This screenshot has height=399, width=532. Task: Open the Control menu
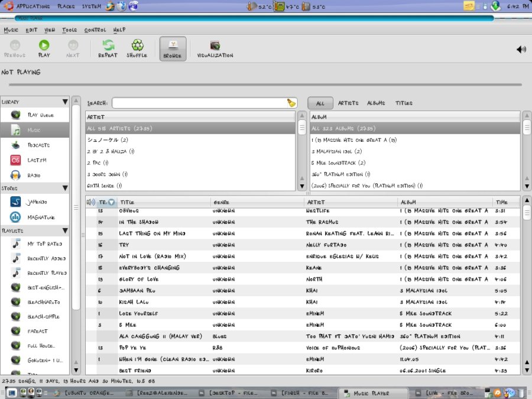tap(95, 30)
